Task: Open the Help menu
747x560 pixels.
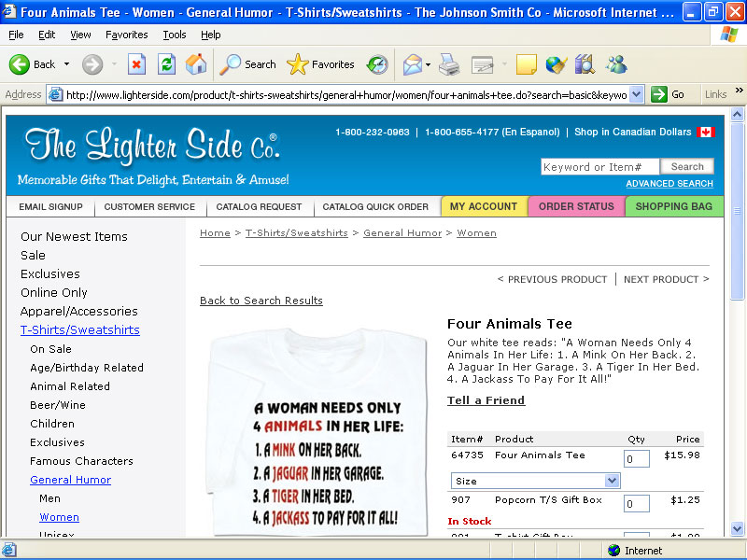Action: 211,35
